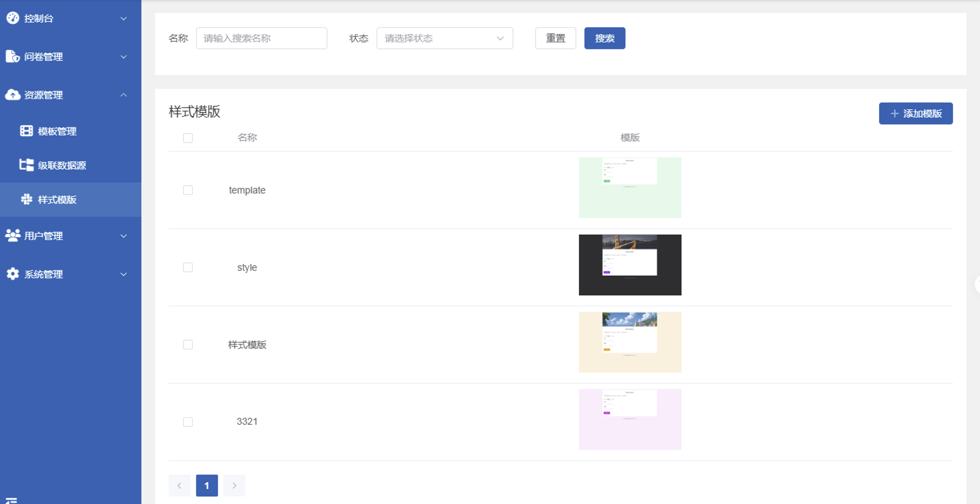This screenshot has width=980, height=504.
Task: Open the 用户管理 sidebar menu
Action: (71, 236)
